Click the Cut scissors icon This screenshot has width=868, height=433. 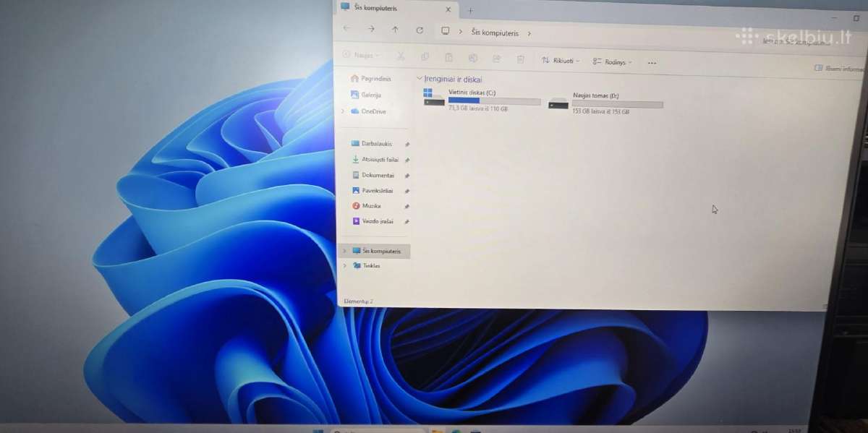click(x=401, y=56)
